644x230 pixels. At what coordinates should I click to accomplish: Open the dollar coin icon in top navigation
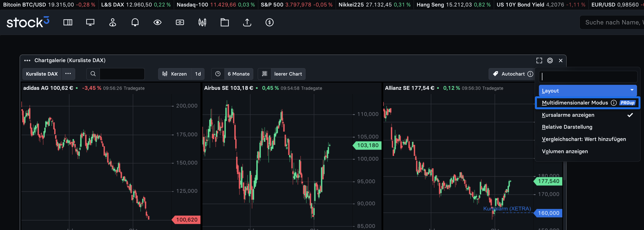269,22
